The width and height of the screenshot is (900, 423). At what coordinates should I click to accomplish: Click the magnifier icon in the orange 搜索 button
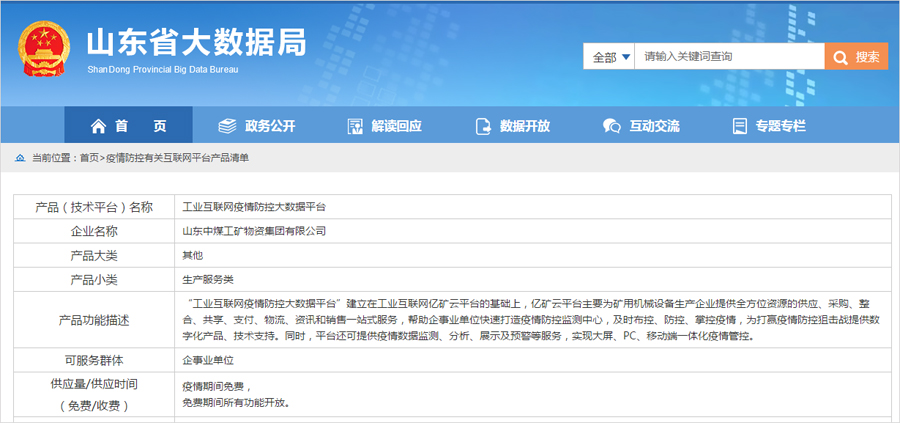coord(841,57)
